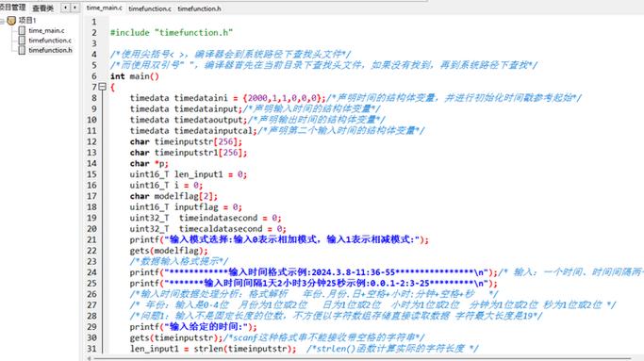Click the #include "timefunction.h" line
The height and width of the screenshot is (361, 644).
[x=172, y=32]
